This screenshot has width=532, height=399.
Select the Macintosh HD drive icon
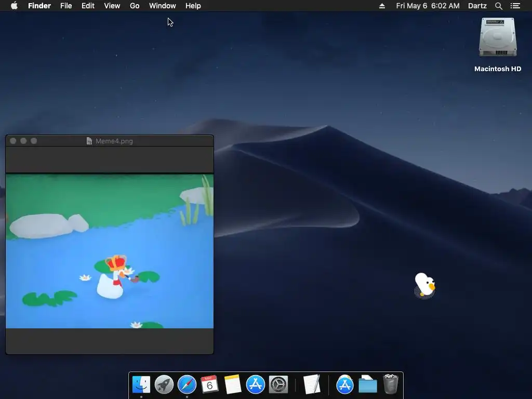pos(498,37)
